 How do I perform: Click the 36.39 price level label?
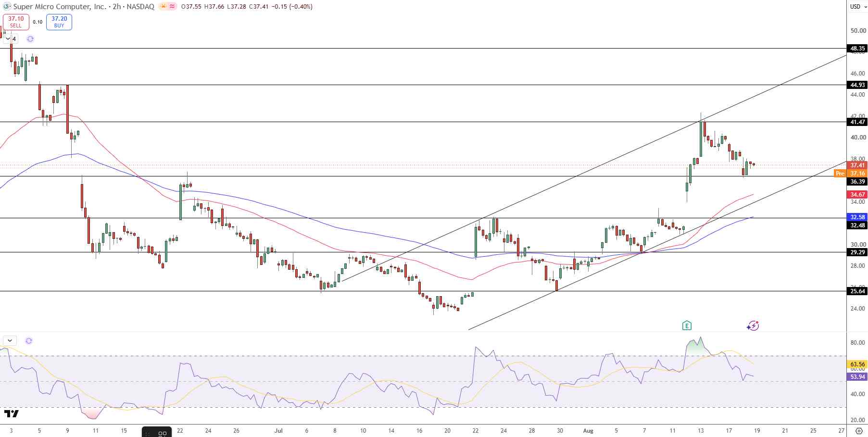tap(857, 182)
